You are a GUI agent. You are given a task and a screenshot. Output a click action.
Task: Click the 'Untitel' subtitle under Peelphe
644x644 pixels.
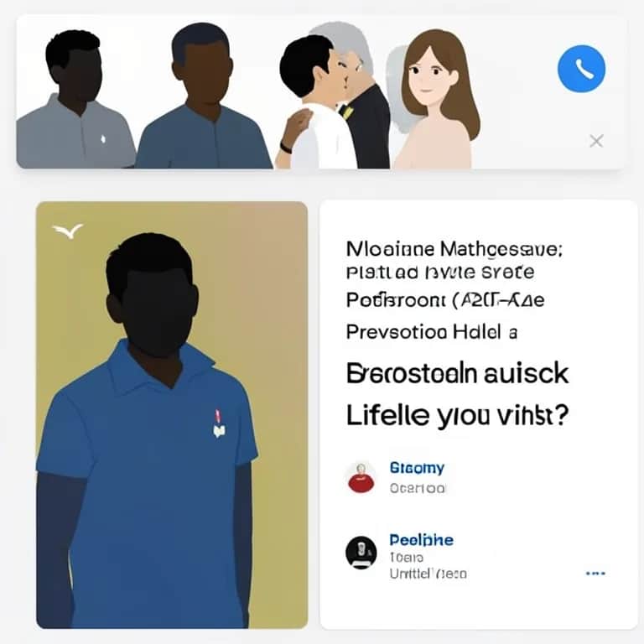tap(428, 574)
